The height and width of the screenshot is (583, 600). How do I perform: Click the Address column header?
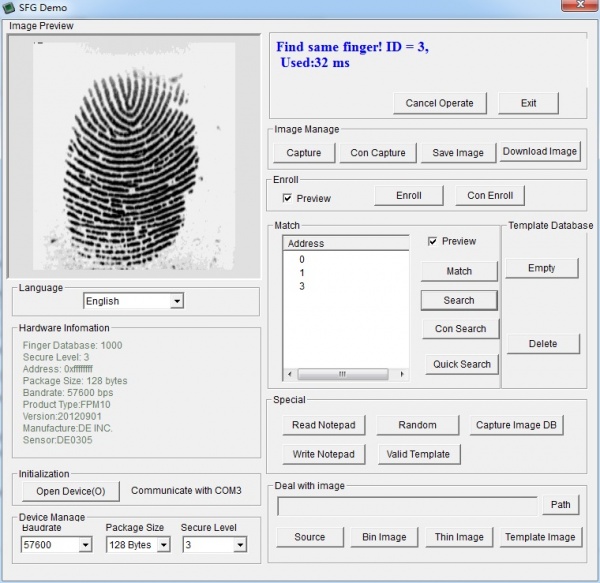[346, 243]
